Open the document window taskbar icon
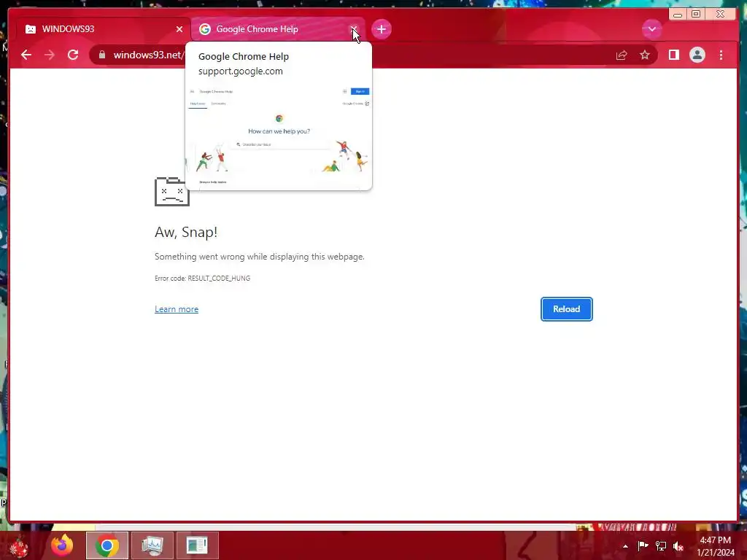The width and height of the screenshot is (747, 560). (197, 545)
